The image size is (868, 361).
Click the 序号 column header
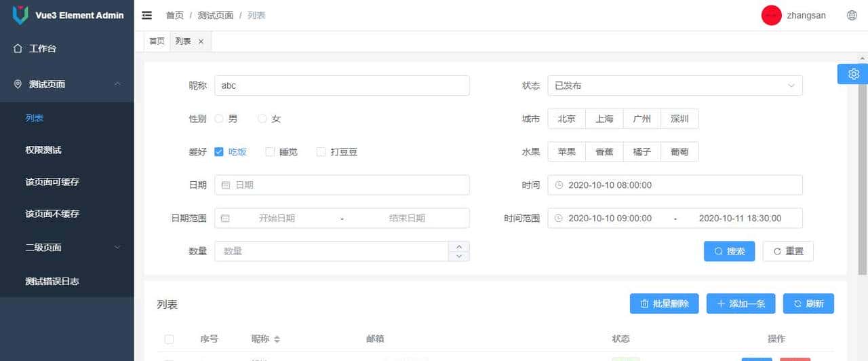[x=209, y=339]
